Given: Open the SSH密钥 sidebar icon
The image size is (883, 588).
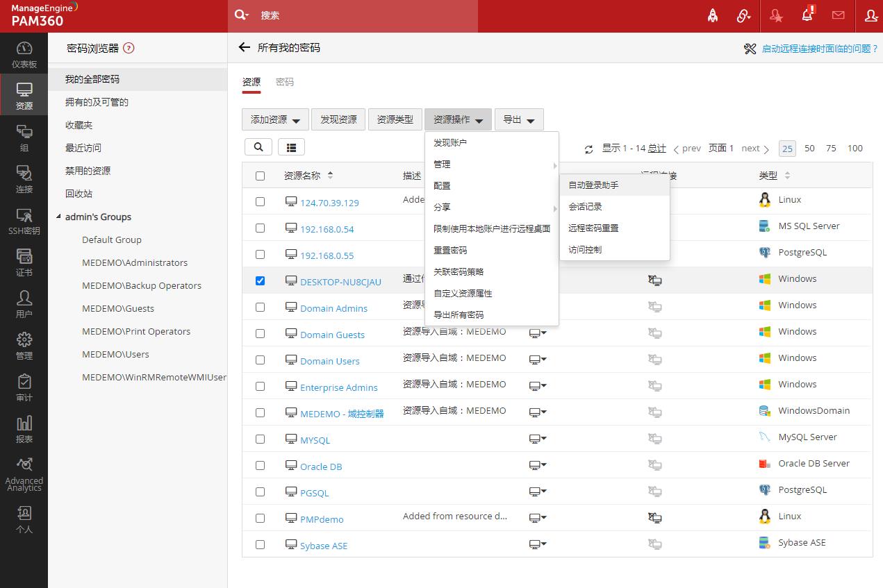Looking at the screenshot, I should point(24,221).
